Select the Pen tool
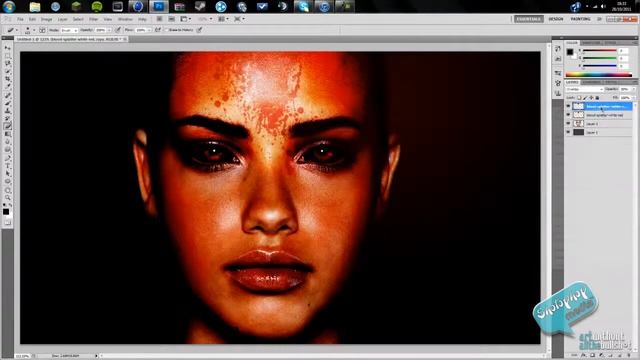Screen dimensions: 640x360 [8, 158]
